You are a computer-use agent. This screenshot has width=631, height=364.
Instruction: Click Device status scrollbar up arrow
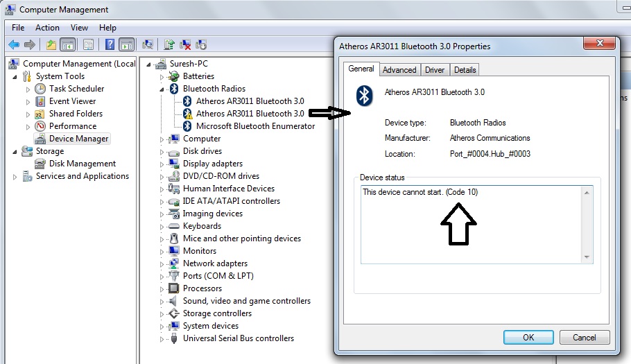(587, 193)
